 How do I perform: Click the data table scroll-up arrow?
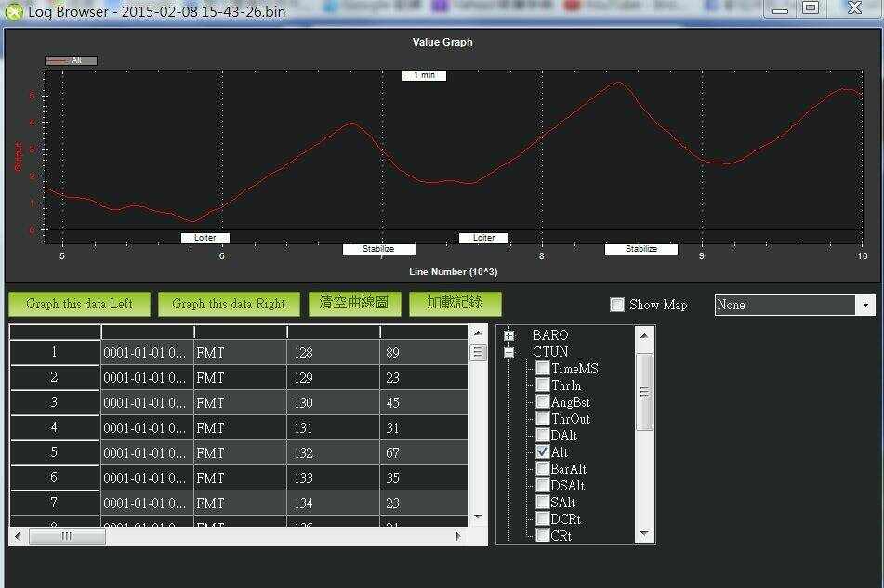click(478, 333)
